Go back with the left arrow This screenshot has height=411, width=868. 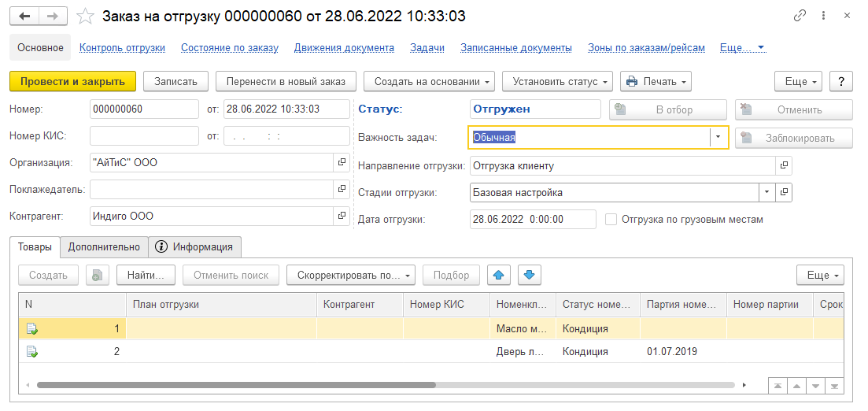(24, 16)
